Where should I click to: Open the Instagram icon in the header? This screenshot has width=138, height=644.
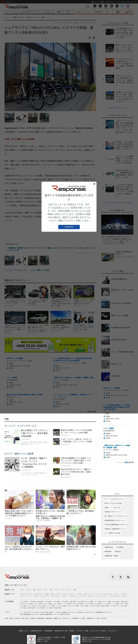(106, 6)
